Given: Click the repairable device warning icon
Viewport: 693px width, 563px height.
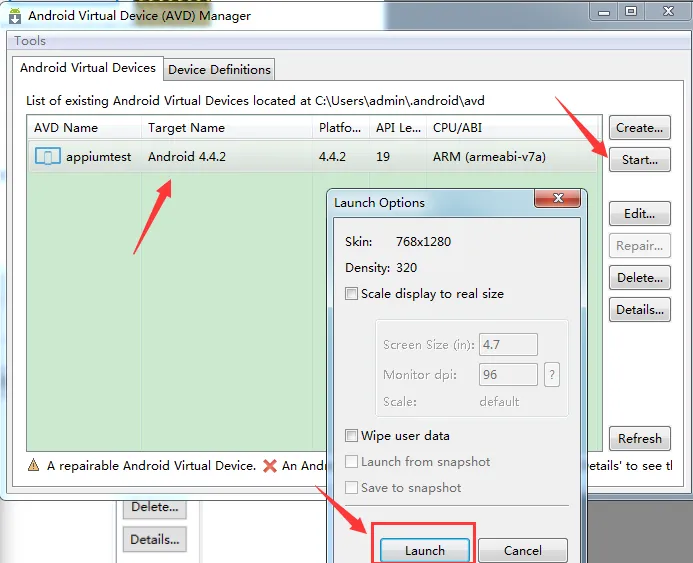Looking at the screenshot, I should [33, 465].
